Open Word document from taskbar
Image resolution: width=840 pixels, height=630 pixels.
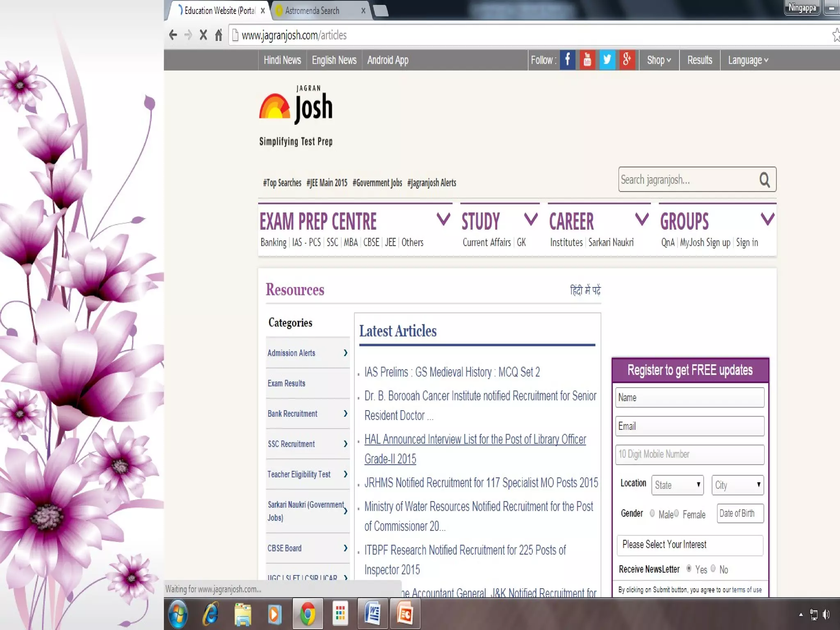pyautogui.click(x=372, y=614)
